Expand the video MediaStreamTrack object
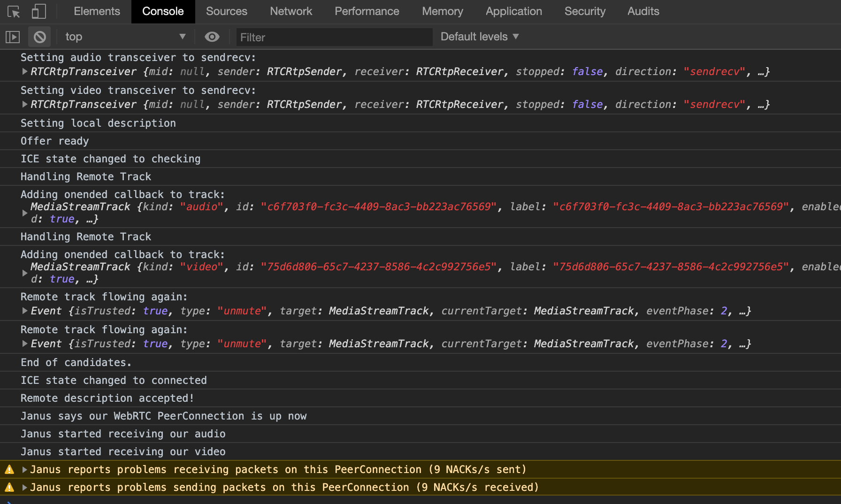Image resolution: width=841 pixels, height=504 pixels. point(24,273)
